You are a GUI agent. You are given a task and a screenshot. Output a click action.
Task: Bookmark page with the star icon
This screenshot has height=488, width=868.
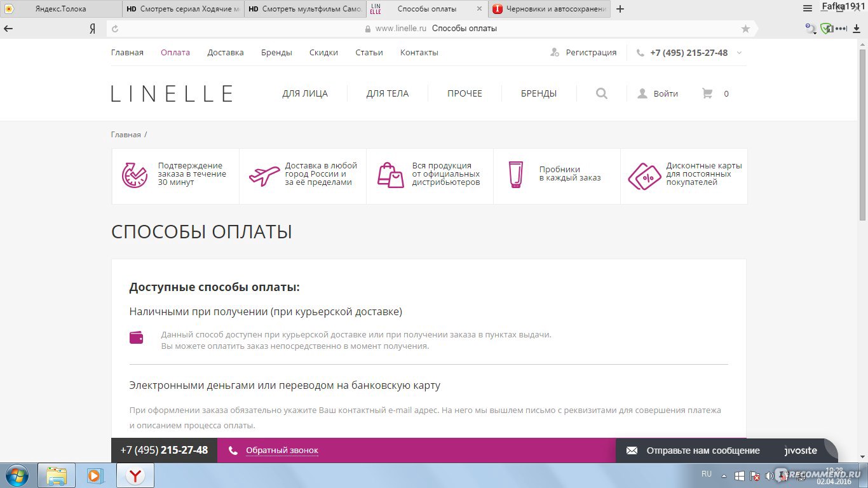tap(745, 29)
